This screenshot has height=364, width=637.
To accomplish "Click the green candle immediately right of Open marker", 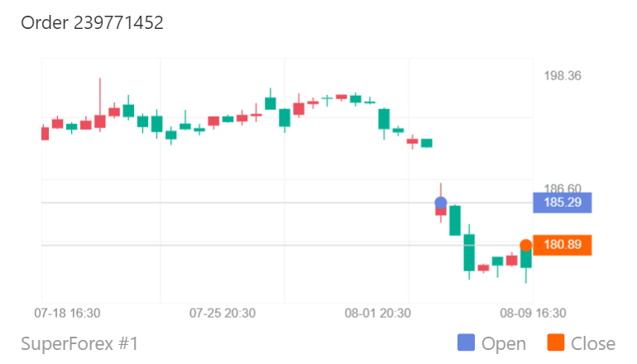I will pos(454,220).
